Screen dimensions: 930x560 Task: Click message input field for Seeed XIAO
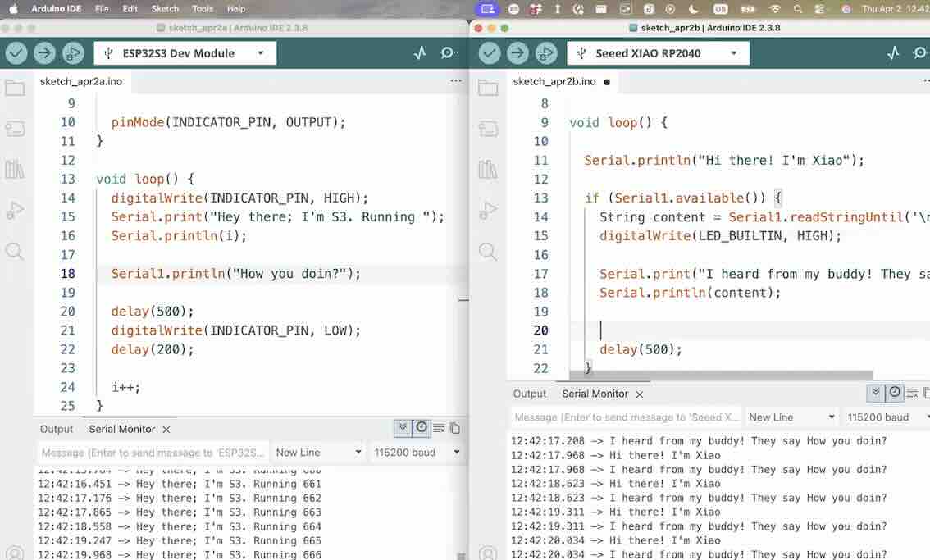point(627,417)
